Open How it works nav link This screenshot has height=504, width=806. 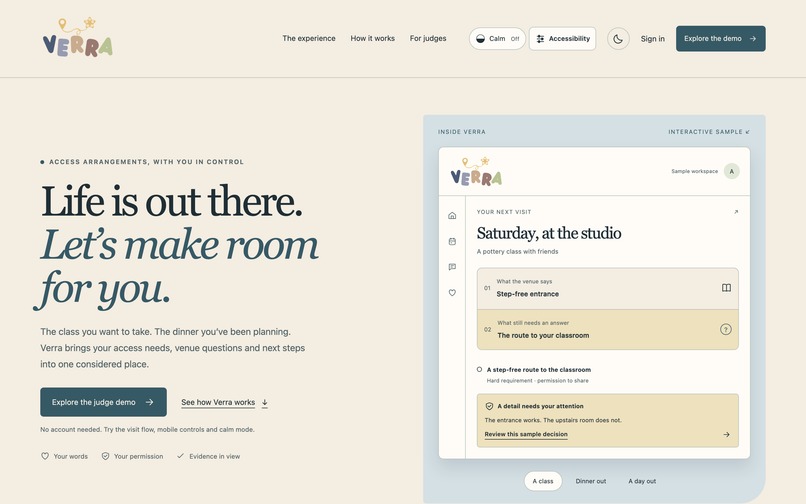372,39
